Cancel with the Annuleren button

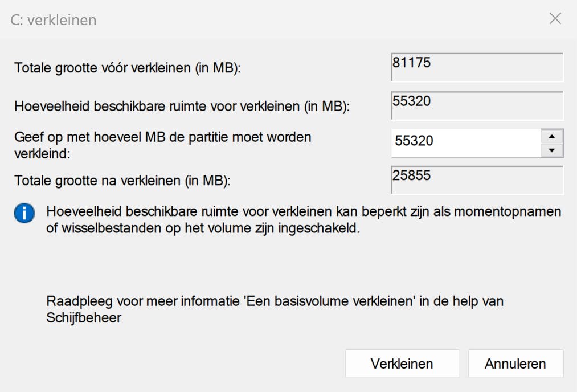point(515,364)
